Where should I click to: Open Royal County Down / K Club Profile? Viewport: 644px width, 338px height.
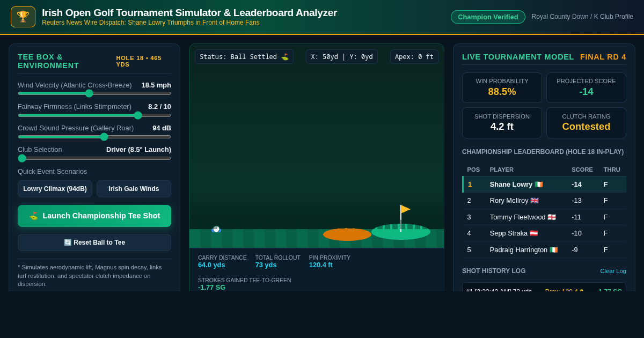coord(582,17)
